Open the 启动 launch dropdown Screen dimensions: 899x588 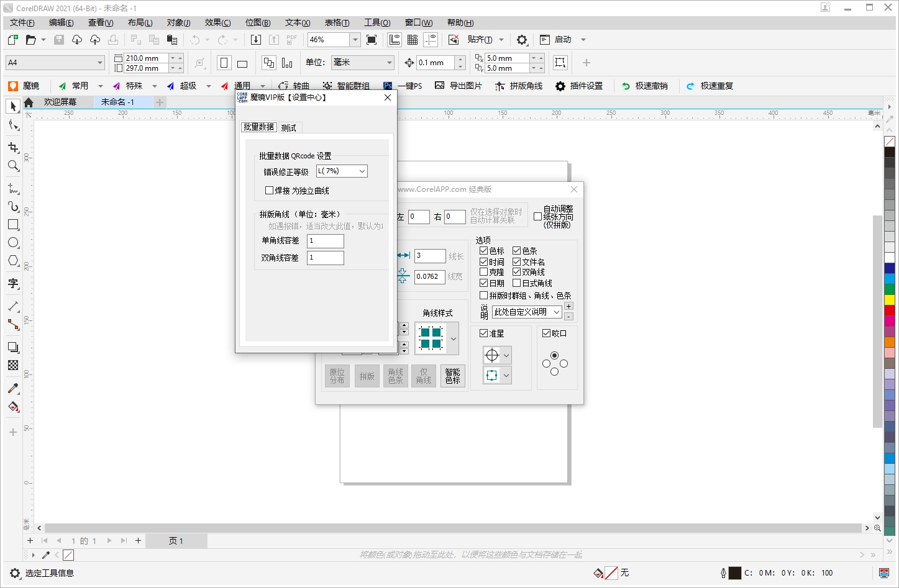[x=583, y=40]
